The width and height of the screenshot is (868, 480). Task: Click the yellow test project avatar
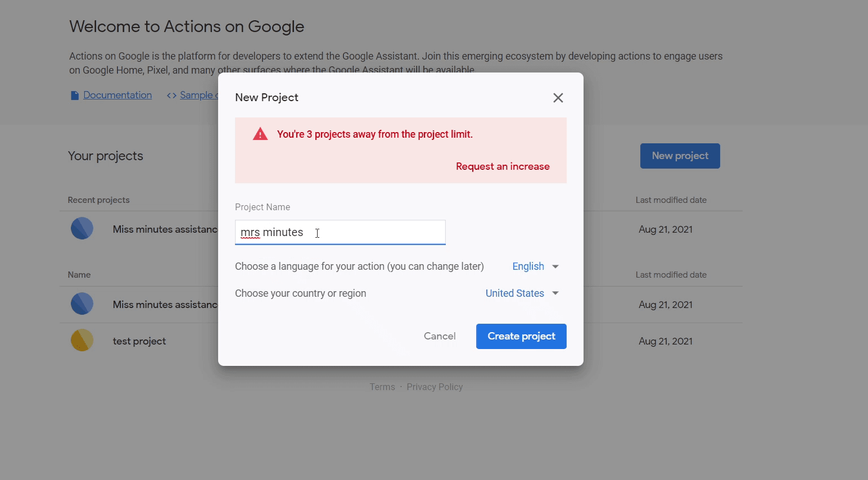click(x=82, y=340)
